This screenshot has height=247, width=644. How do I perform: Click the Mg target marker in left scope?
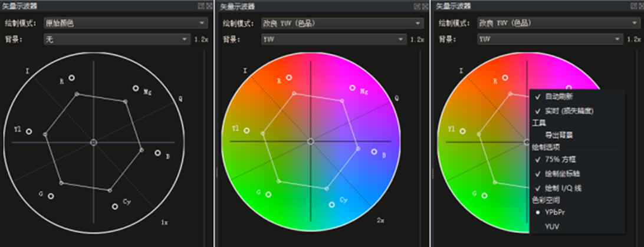(136, 88)
